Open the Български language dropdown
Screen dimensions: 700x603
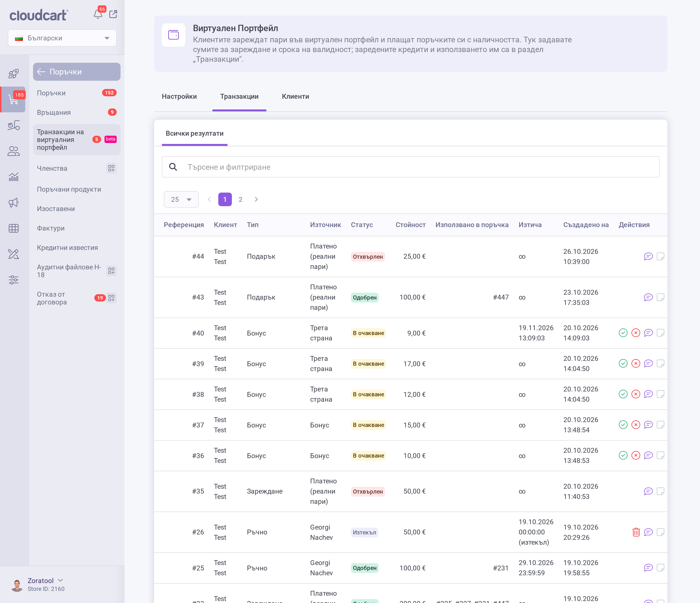[x=62, y=38]
